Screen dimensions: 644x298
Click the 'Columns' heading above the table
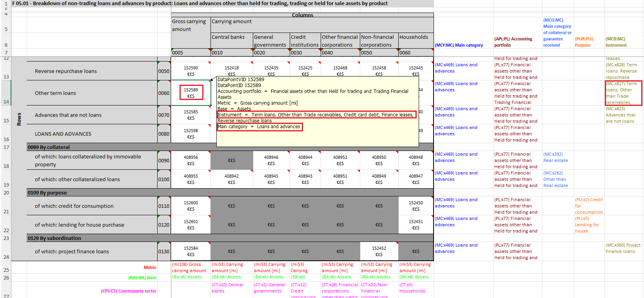click(x=303, y=15)
